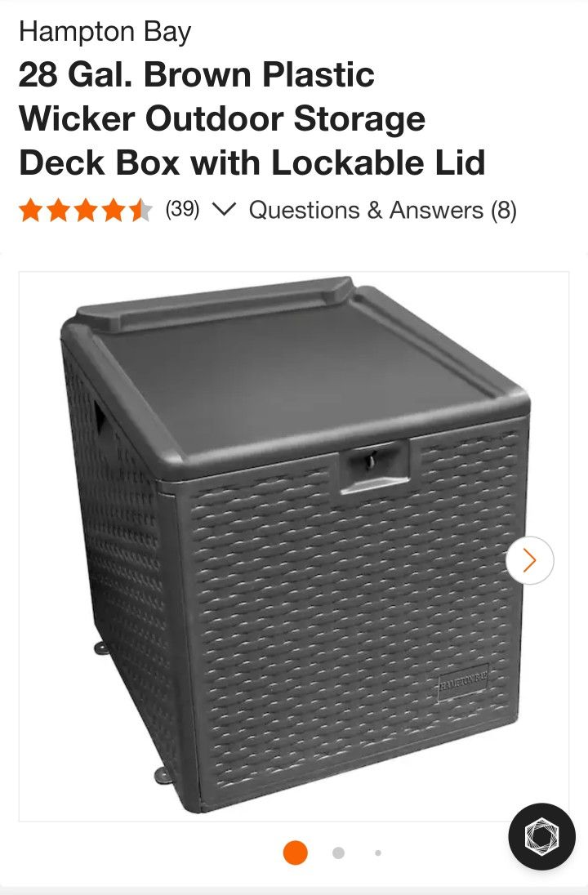This screenshot has width=588, height=895.
Task: Open Questions & Answers (8)
Action: (382, 210)
